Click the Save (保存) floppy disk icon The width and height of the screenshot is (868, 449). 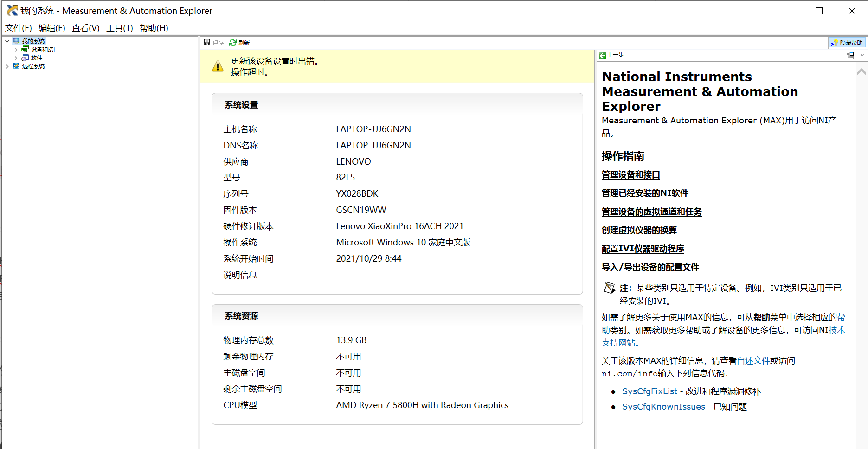pyautogui.click(x=207, y=43)
